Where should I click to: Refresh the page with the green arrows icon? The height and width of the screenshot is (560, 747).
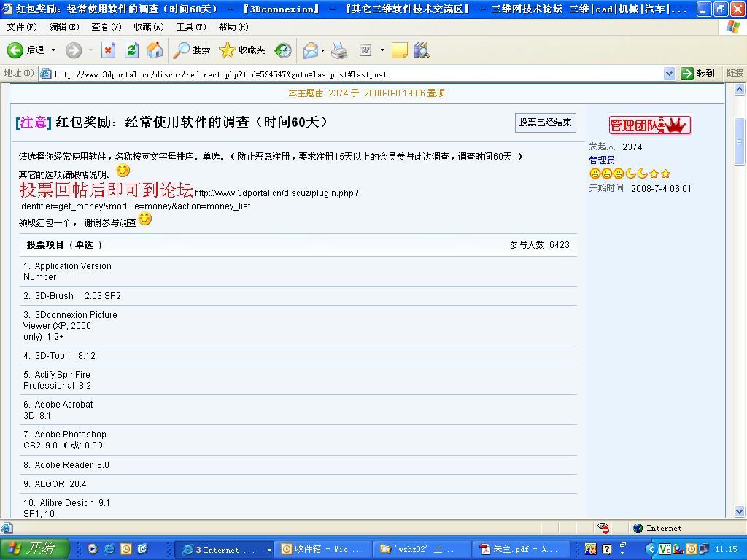[131, 50]
